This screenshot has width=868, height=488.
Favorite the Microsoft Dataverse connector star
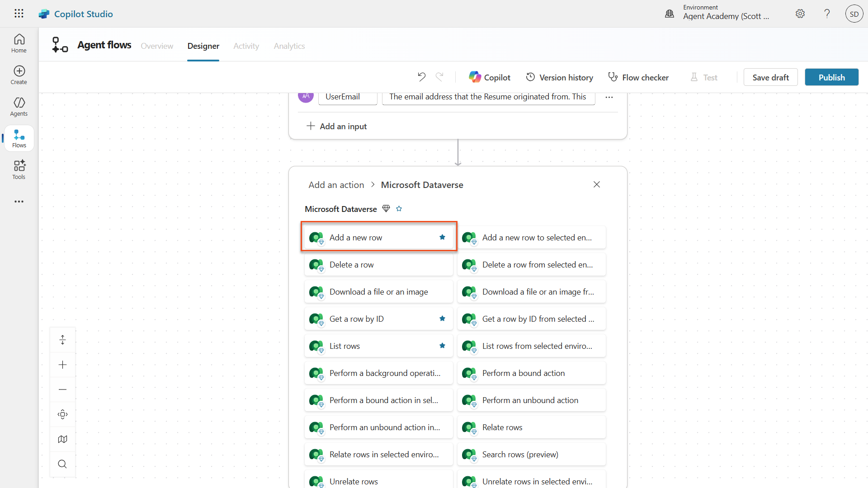tap(399, 209)
